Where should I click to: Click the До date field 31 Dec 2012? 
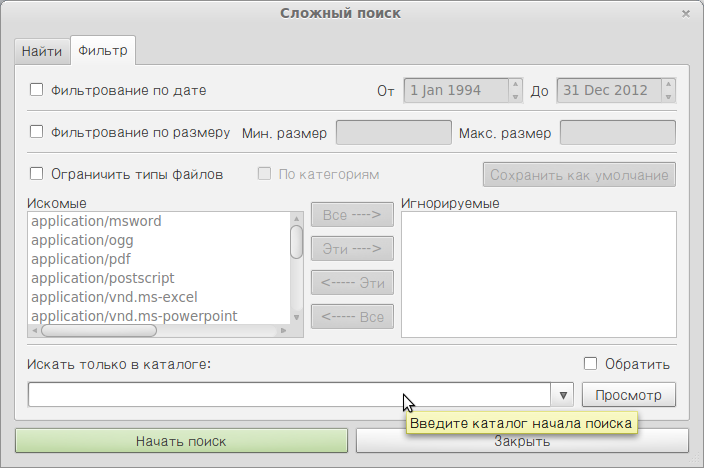tap(609, 90)
